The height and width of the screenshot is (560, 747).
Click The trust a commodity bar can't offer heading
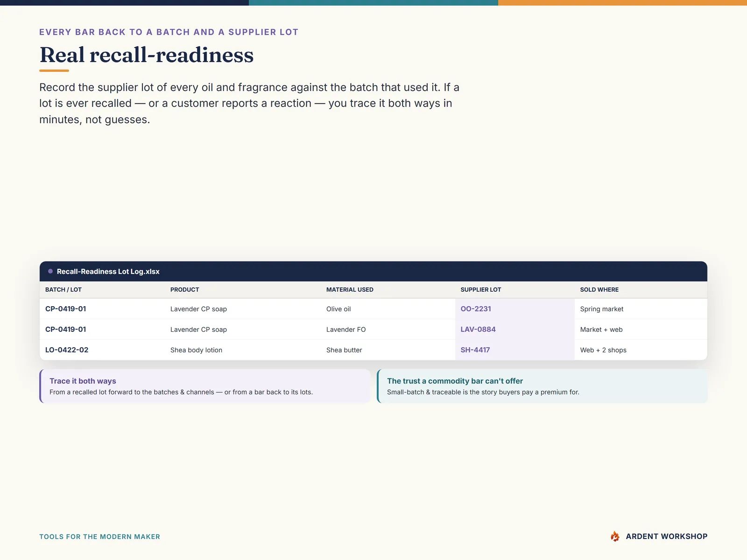tap(455, 381)
